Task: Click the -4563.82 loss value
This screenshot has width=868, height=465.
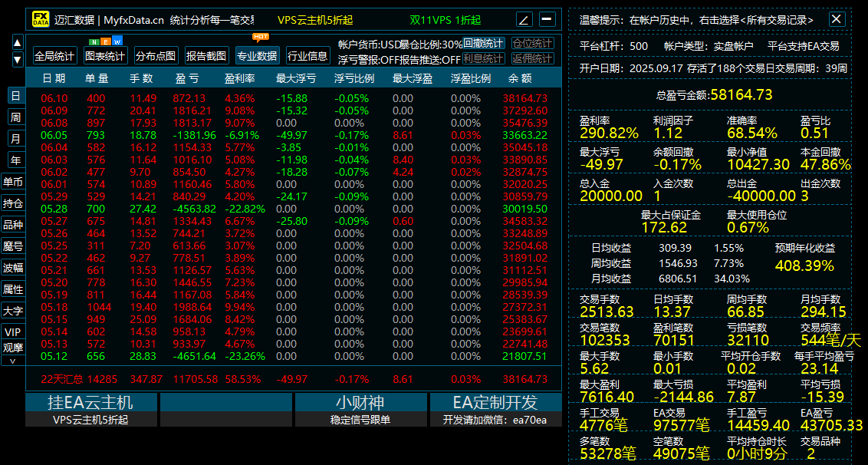Action: 194,209
